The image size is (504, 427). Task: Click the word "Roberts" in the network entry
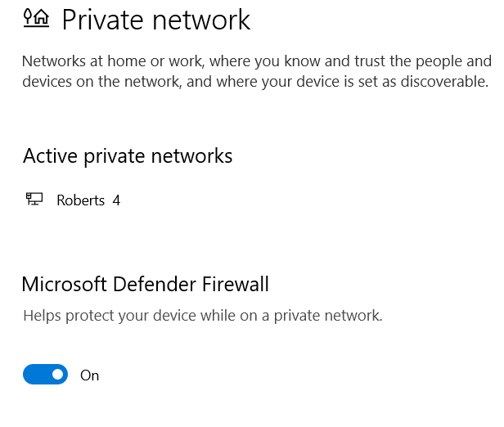pyautogui.click(x=80, y=200)
